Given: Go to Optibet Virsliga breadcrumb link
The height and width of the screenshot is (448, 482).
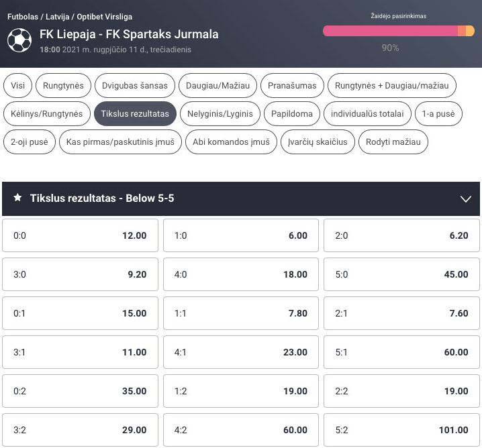Looking at the screenshot, I should (x=105, y=17).
